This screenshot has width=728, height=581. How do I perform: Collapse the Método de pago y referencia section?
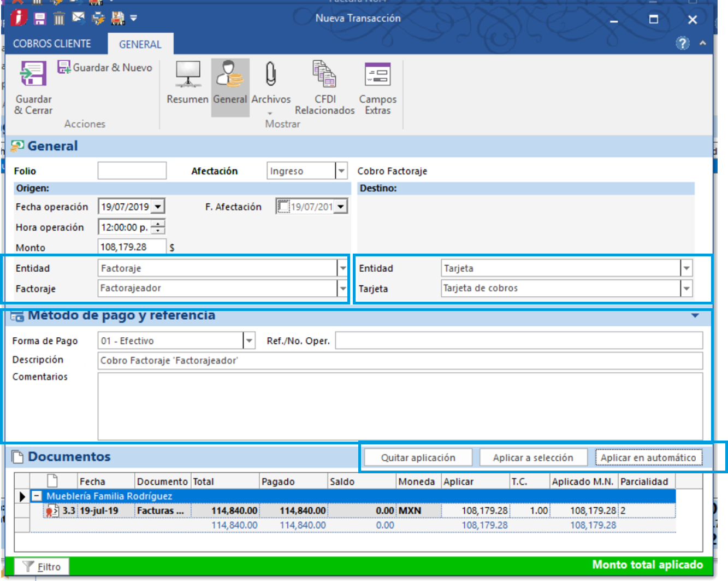(x=695, y=315)
